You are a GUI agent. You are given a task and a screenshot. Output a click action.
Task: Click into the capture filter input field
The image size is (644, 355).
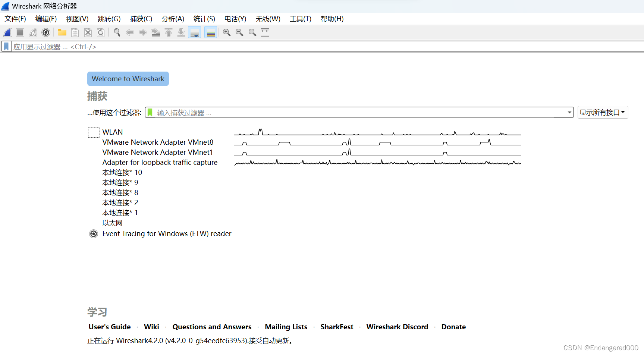click(x=360, y=113)
